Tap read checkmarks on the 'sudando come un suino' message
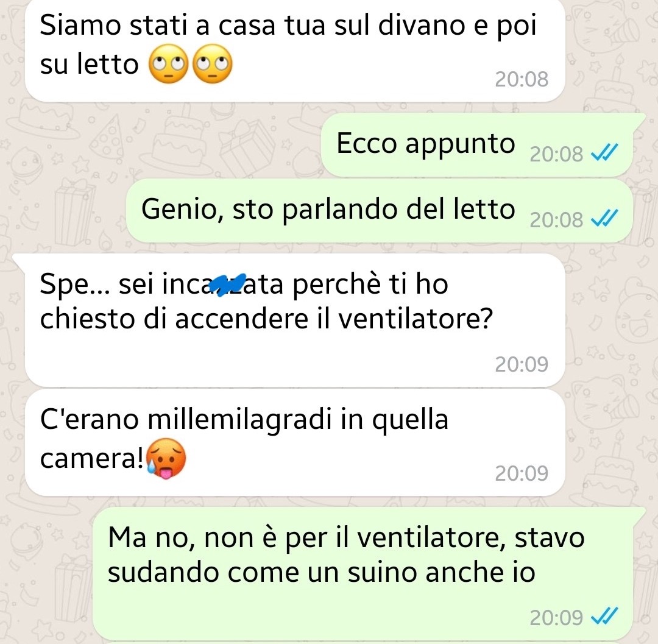The width and height of the screenshot is (658, 644). click(604, 616)
